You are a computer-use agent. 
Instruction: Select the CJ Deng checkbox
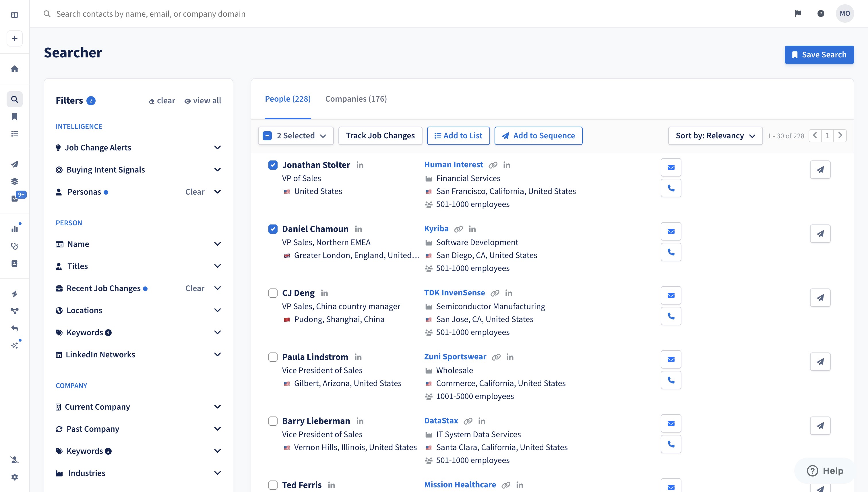[x=273, y=293]
